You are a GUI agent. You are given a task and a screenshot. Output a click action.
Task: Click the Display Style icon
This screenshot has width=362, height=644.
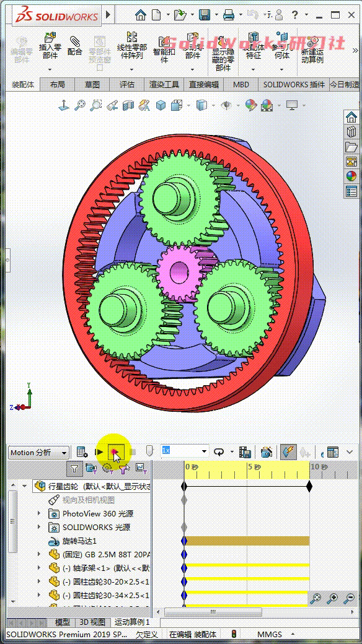pyautogui.click(x=201, y=105)
